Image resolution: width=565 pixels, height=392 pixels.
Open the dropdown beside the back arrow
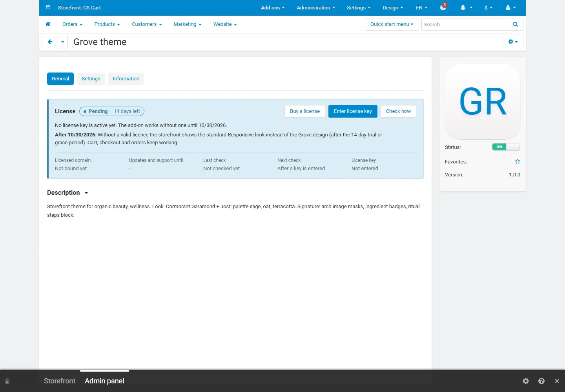63,42
